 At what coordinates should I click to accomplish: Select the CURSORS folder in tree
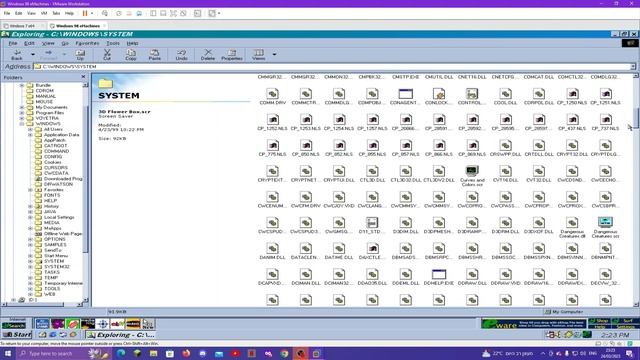[56, 168]
